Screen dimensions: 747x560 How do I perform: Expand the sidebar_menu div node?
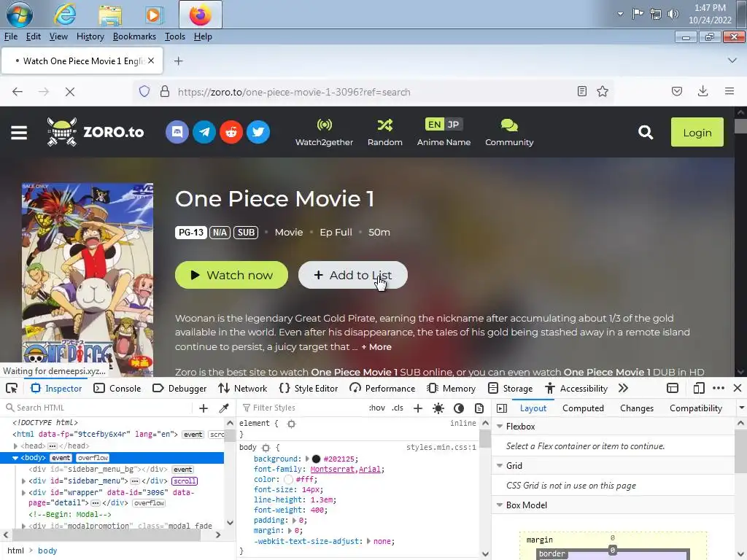click(x=23, y=481)
